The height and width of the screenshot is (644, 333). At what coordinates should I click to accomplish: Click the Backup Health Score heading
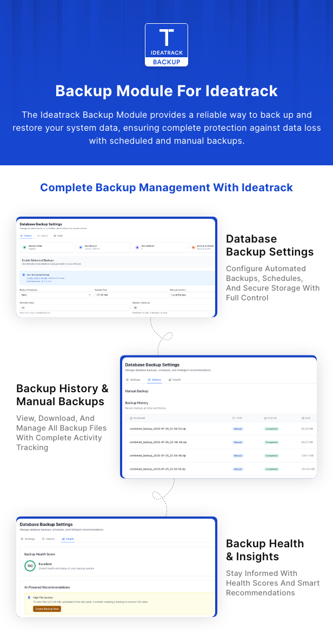coord(39,554)
